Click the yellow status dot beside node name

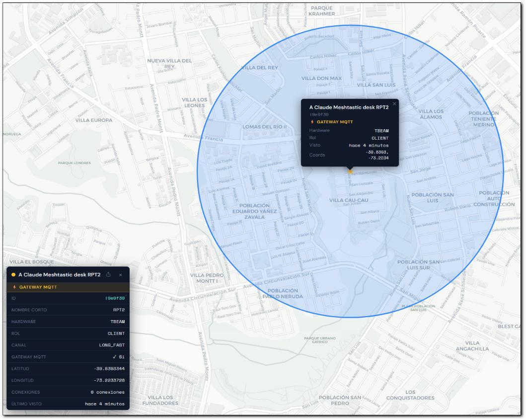point(13,275)
